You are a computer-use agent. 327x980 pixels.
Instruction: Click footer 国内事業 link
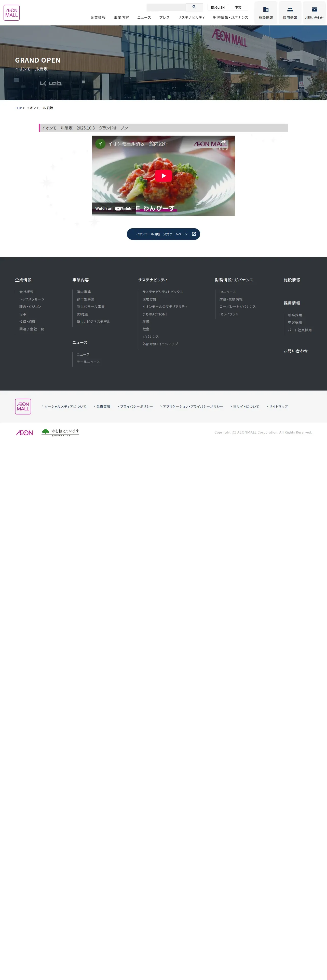tap(84, 292)
